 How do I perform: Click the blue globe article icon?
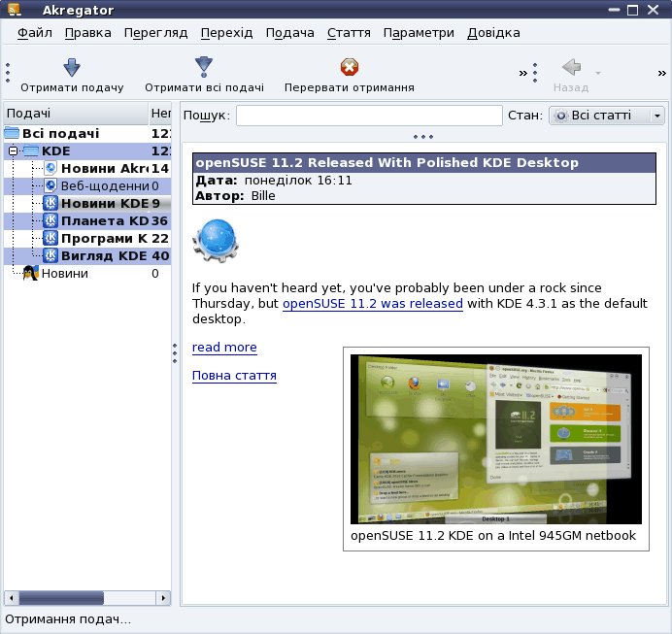(x=216, y=241)
